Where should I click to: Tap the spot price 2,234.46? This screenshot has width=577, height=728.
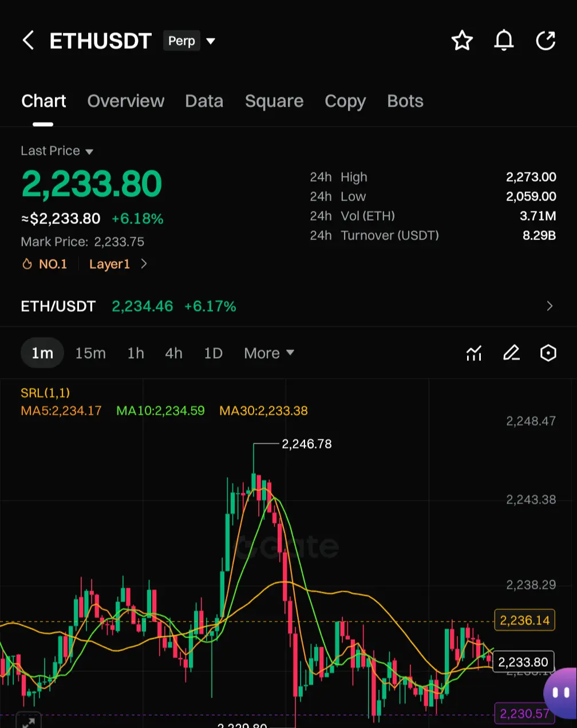143,306
